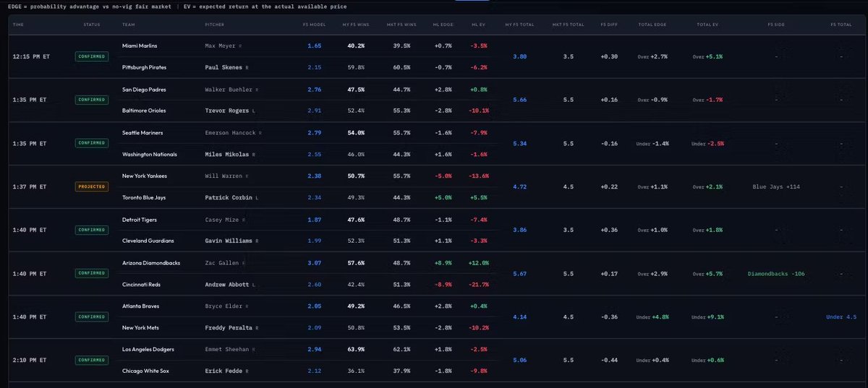Screen dimensions: 868x388
Task: Click pitcher Miles Mikolas
Action: [228, 154]
